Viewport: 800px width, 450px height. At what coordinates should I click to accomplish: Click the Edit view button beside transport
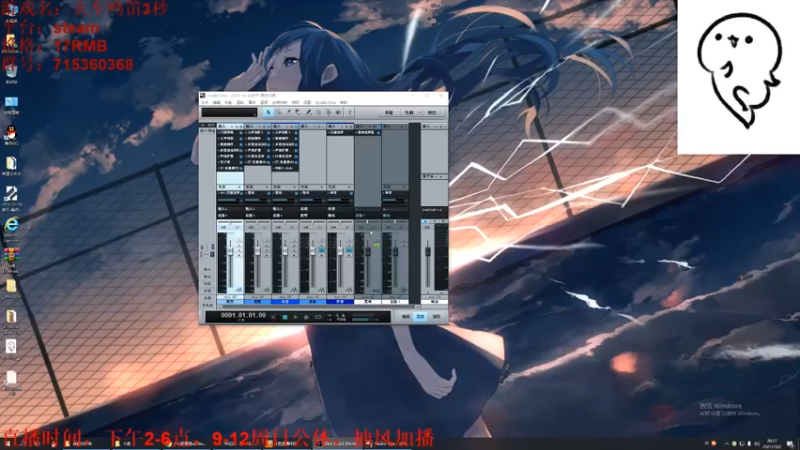click(x=406, y=317)
